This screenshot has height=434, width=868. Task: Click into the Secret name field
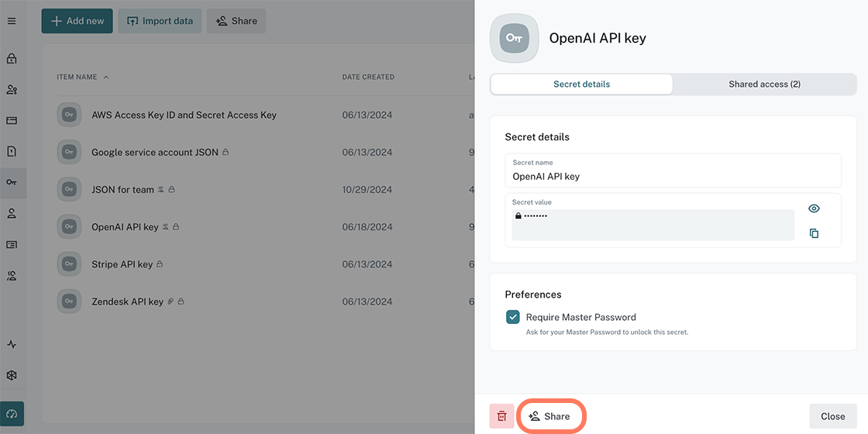point(673,176)
